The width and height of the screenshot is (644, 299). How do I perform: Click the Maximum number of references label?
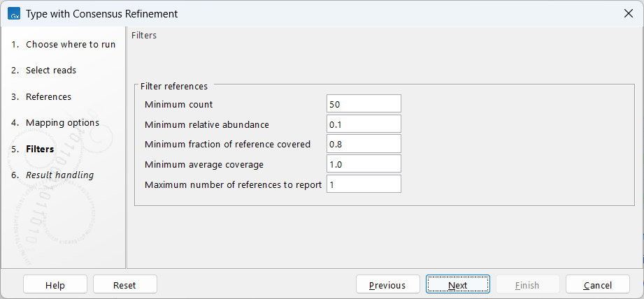234,184
